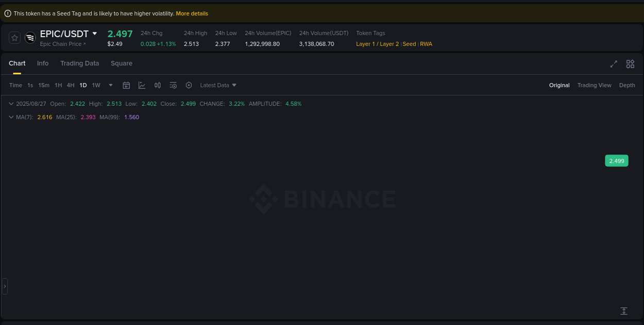
Task: Click the save chart icon bottom right
Action: pos(623,311)
